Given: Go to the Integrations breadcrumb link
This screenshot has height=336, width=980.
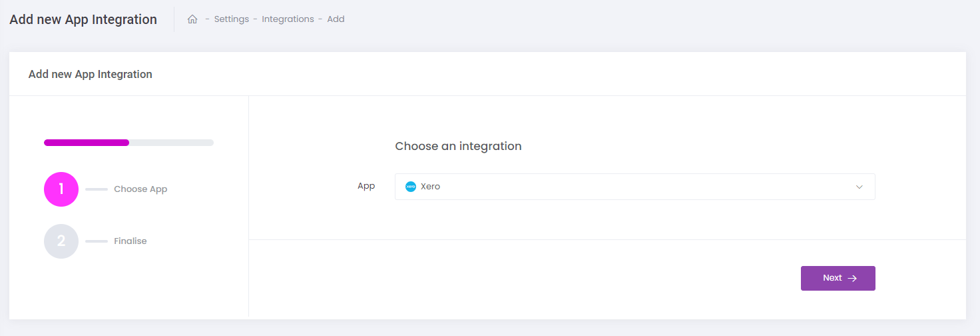Looking at the screenshot, I should click(288, 19).
